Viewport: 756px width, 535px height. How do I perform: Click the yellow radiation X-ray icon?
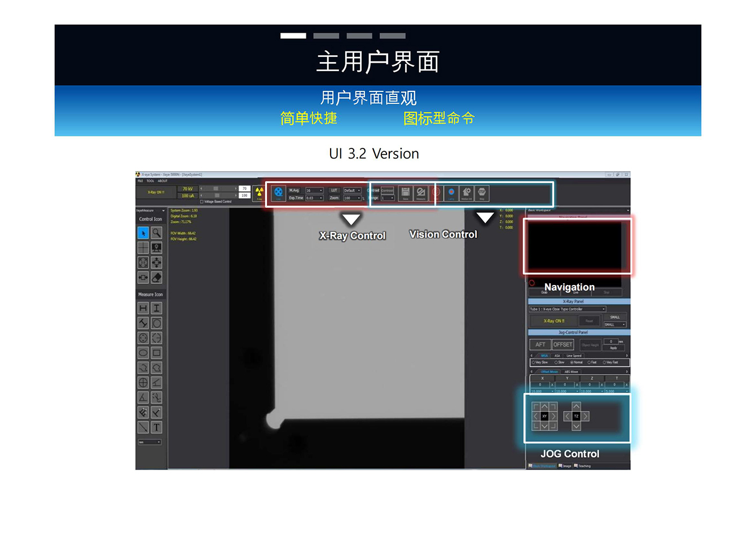pos(259,192)
